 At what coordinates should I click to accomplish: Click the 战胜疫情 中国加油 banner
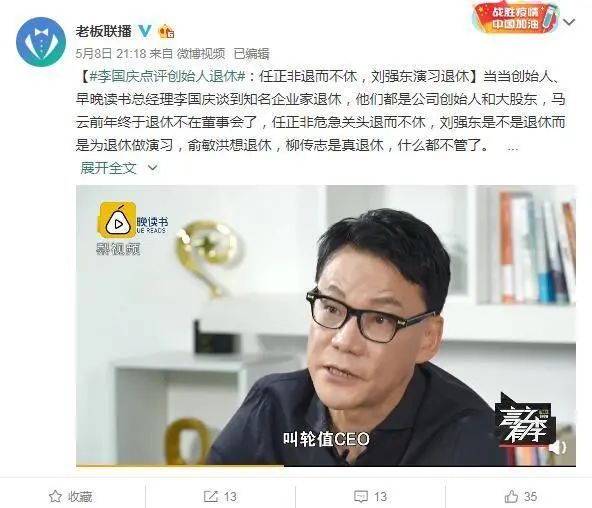coord(516,18)
